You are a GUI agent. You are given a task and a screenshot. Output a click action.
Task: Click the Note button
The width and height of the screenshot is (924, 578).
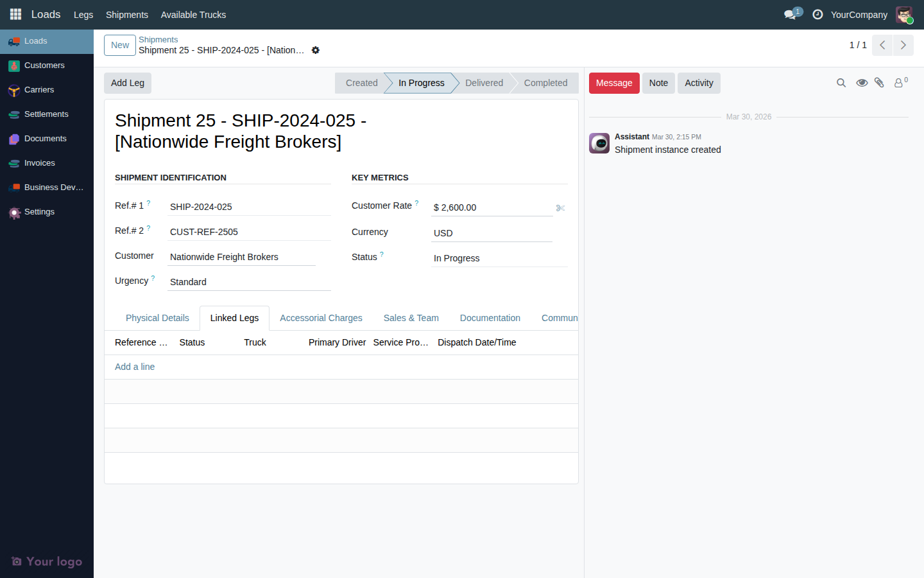658,83
